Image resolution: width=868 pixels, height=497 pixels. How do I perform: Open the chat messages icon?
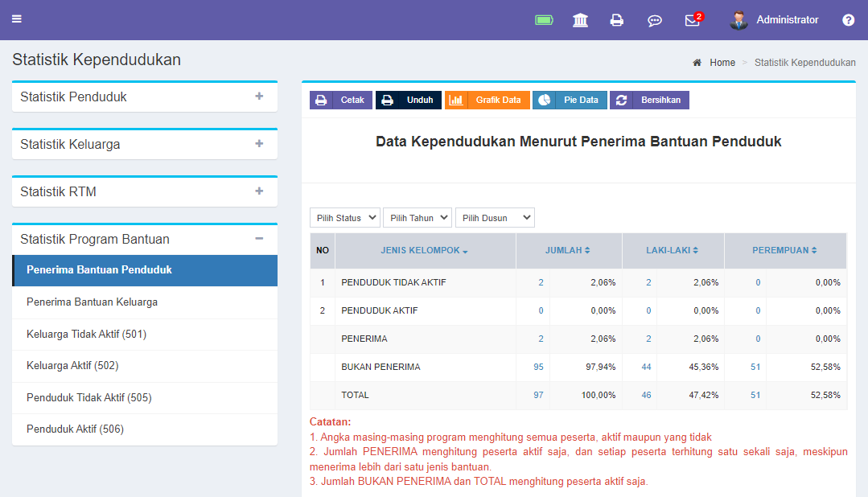(x=654, y=19)
